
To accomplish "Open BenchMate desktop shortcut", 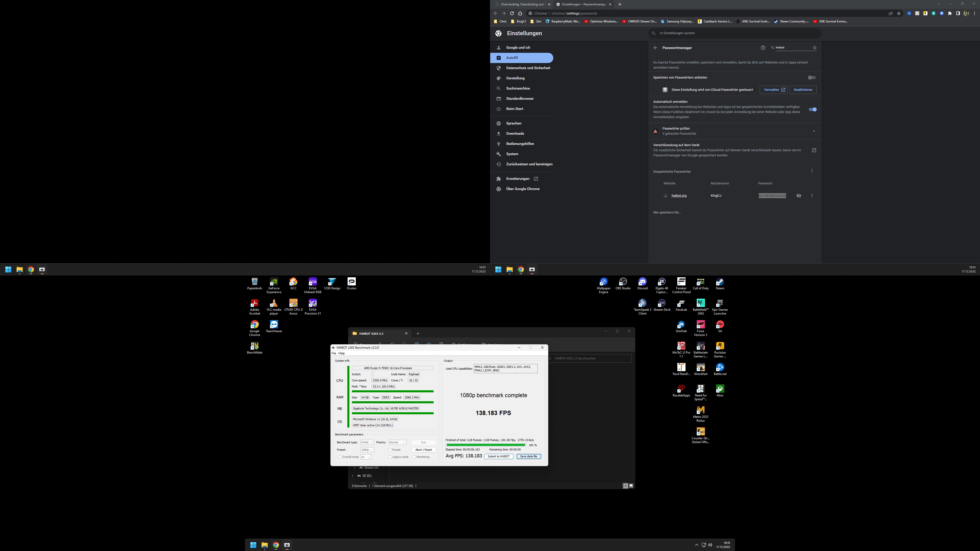I will [254, 347].
